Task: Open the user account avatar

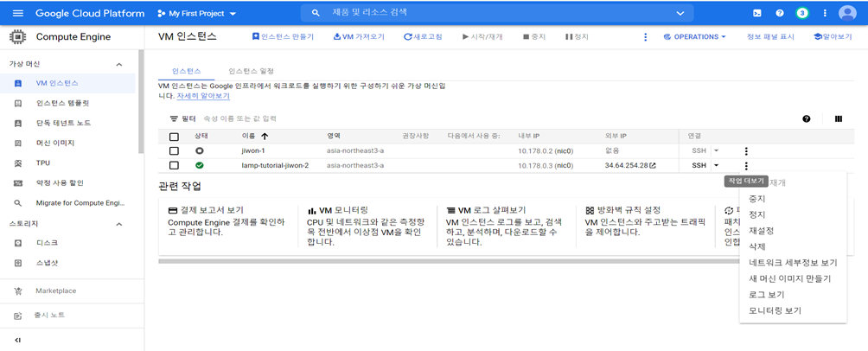Action: [x=847, y=13]
